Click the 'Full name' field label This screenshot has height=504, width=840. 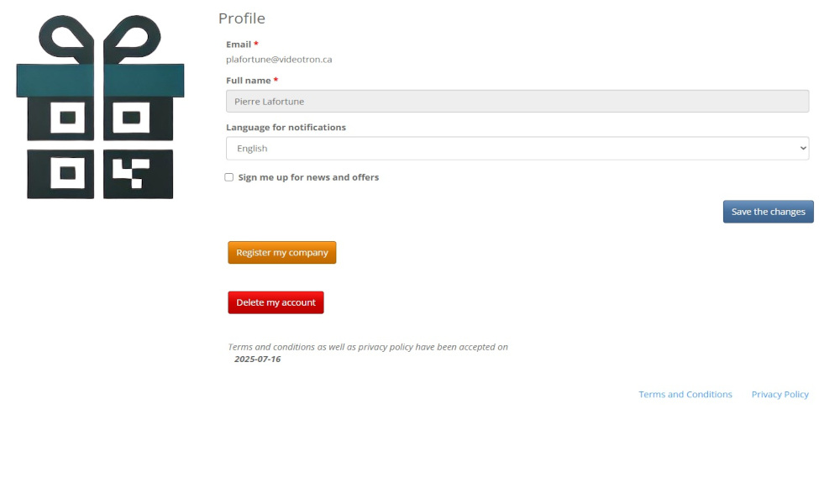coord(248,81)
